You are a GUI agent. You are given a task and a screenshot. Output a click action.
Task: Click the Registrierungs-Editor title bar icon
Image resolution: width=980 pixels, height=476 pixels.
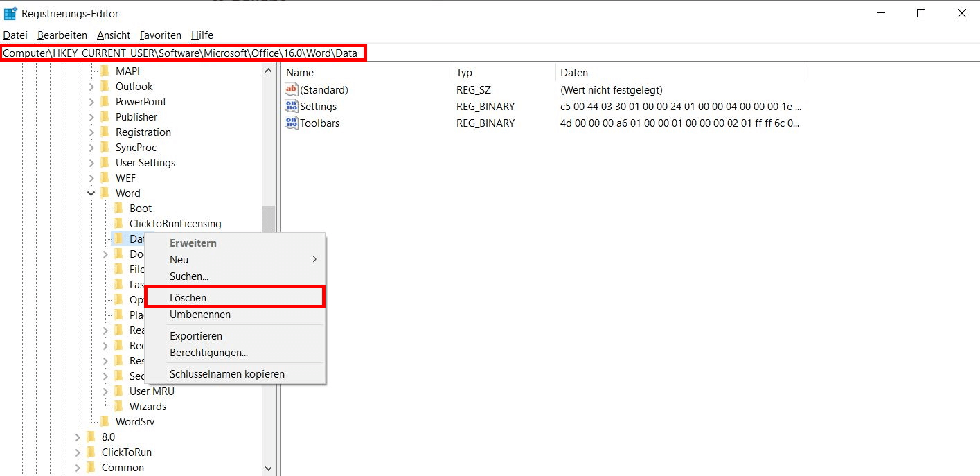pyautogui.click(x=10, y=13)
